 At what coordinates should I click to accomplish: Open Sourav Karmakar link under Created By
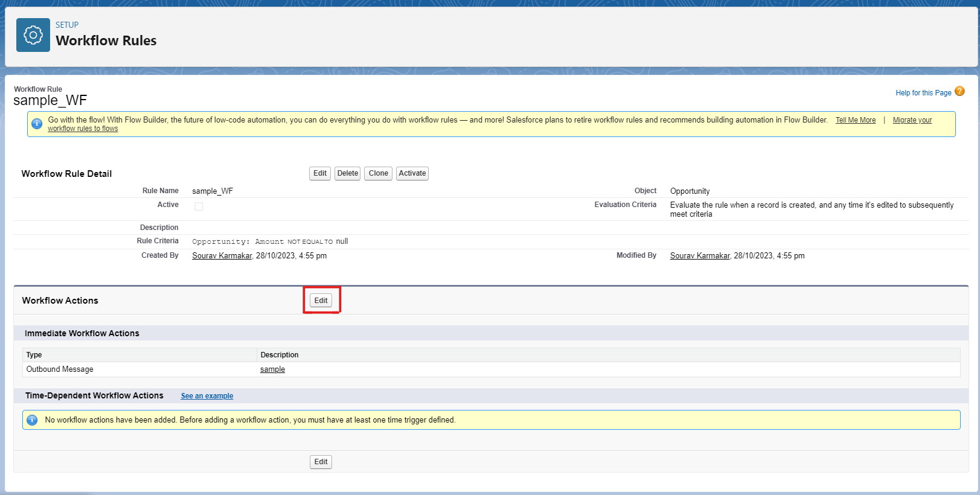click(x=222, y=256)
